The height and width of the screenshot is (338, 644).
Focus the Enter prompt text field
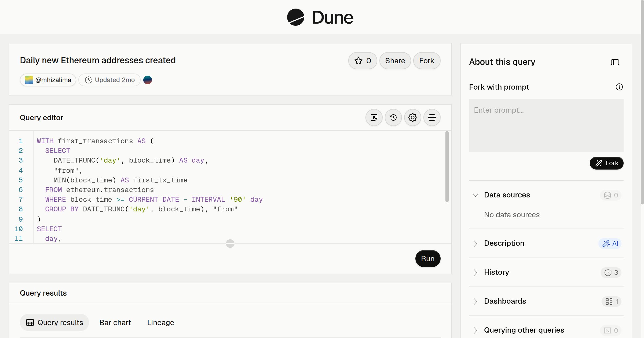[x=546, y=126]
